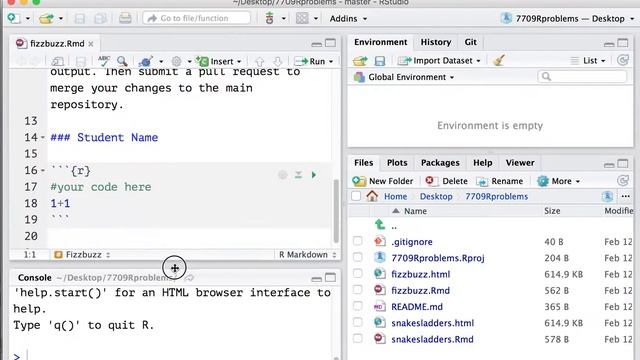
Task: Go to next chunk down arrow
Action: pos(278,61)
